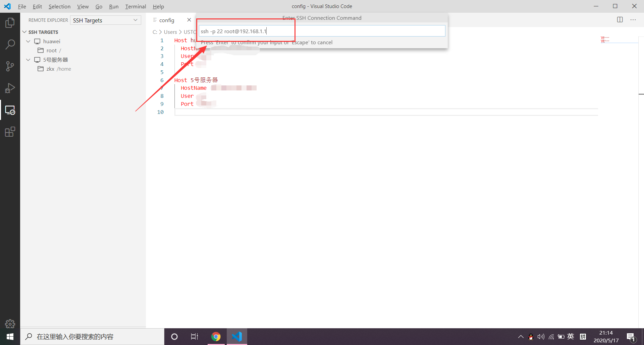Click the REMOTE EXPLORER panel title
This screenshot has height=345, width=644.
coord(48,20)
